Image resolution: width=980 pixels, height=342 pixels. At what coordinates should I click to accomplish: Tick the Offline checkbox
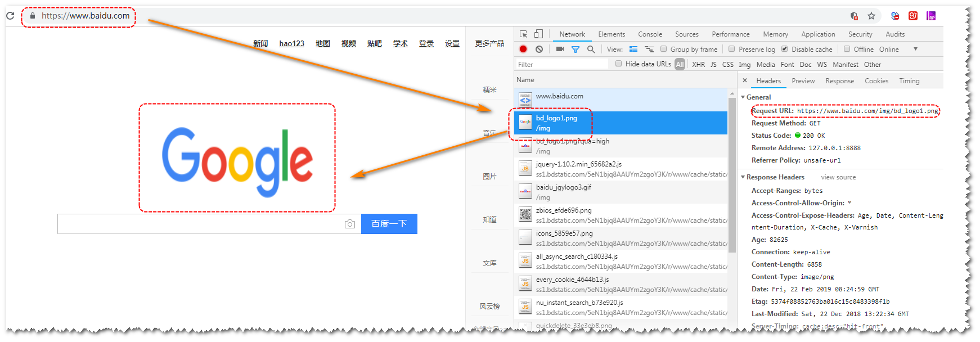pos(847,49)
